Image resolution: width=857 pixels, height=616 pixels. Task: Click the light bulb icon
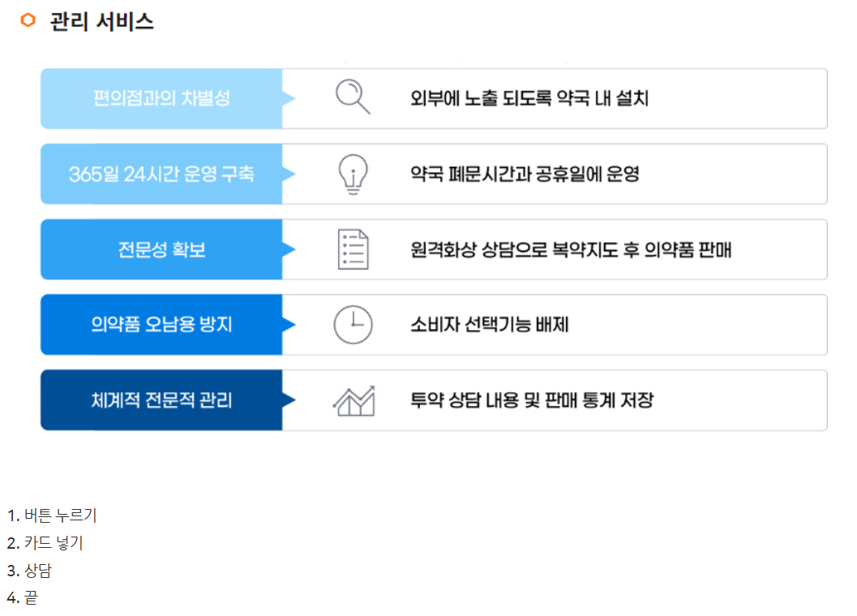[x=353, y=174]
